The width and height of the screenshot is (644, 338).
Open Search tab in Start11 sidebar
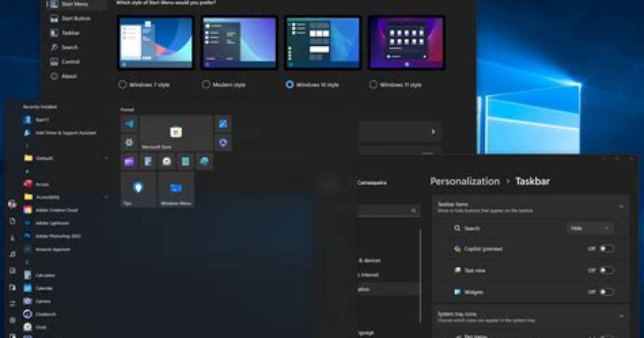pyautogui.click(x=64, y=47)
